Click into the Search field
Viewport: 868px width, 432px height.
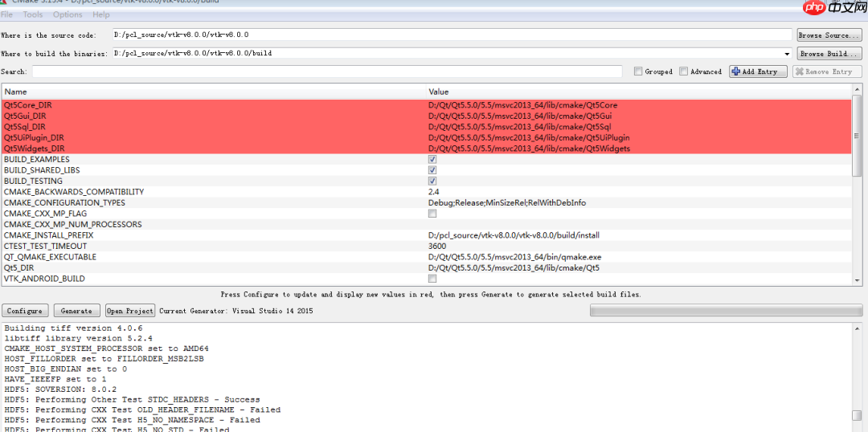[x=327, y=71]
